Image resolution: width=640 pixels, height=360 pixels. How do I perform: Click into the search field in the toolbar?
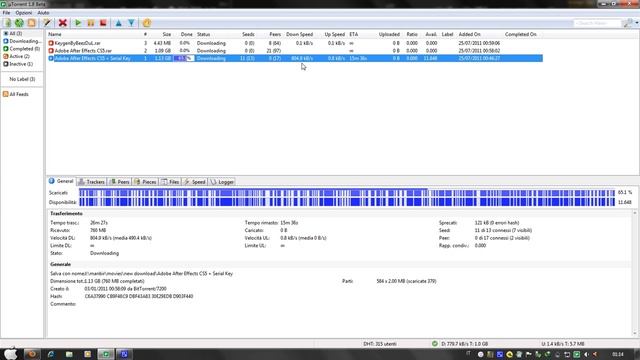[x=597, y=23]
